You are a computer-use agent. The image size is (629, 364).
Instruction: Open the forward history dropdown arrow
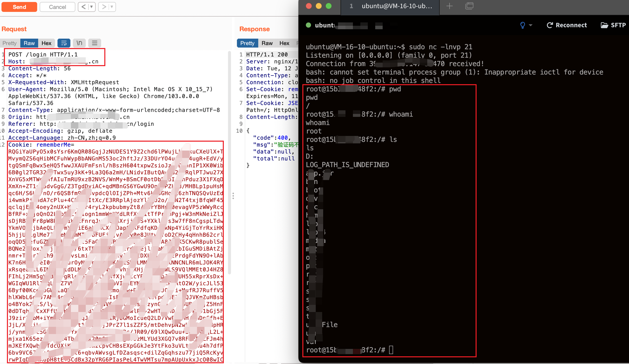coord(112,7)
